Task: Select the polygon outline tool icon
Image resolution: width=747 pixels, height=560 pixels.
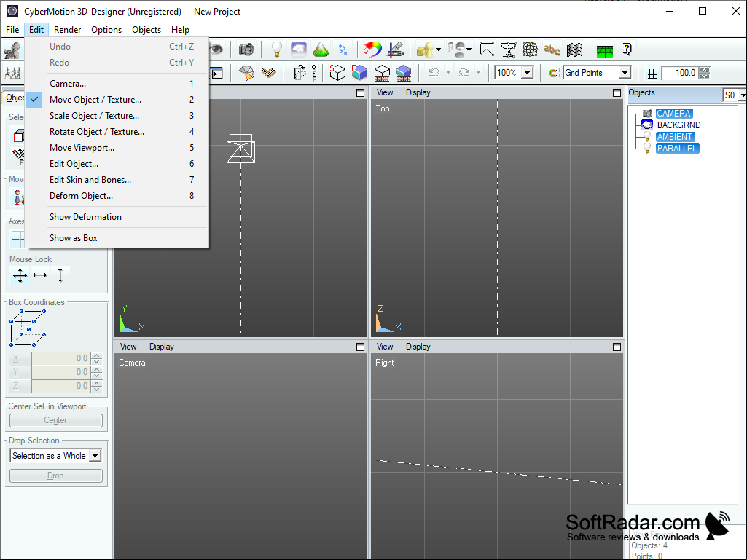Action: point(486,50)
